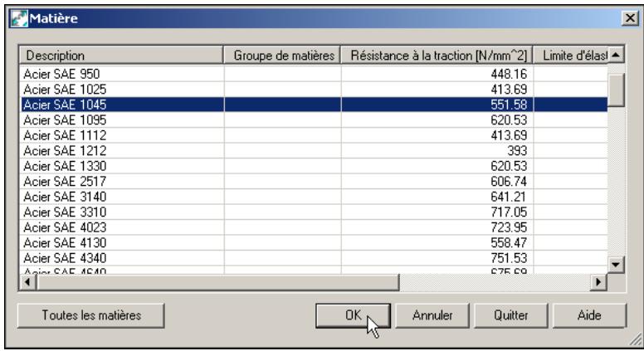Select the highlighted Acier SAE 1045 row

pos(314,105)
